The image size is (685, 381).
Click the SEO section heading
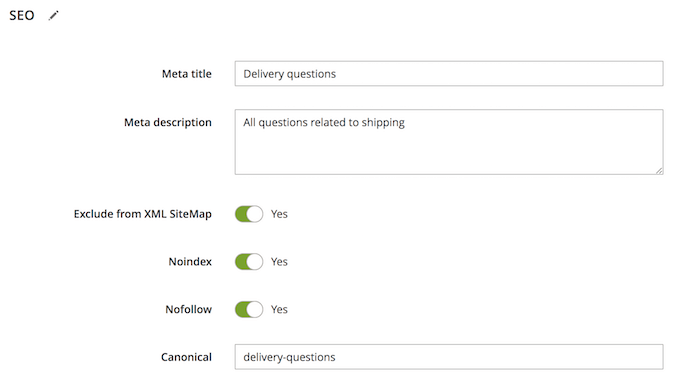pyautogui.click(x=22, y=16)
